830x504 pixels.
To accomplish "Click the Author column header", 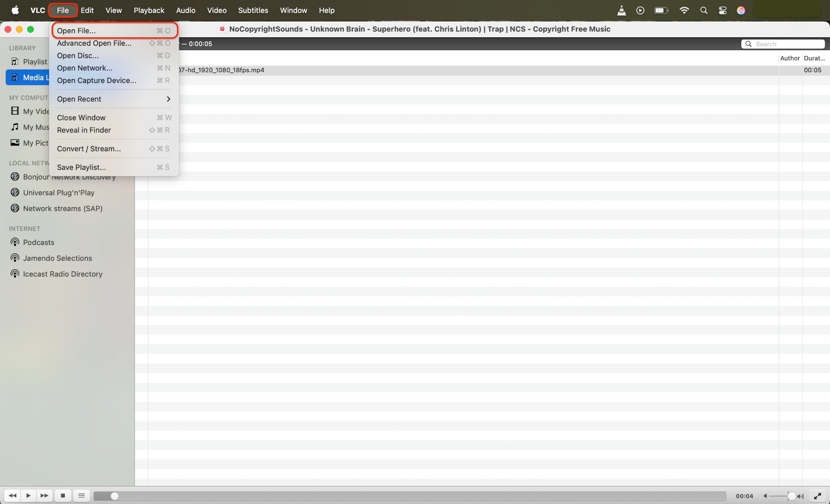I will pos(790,58).
